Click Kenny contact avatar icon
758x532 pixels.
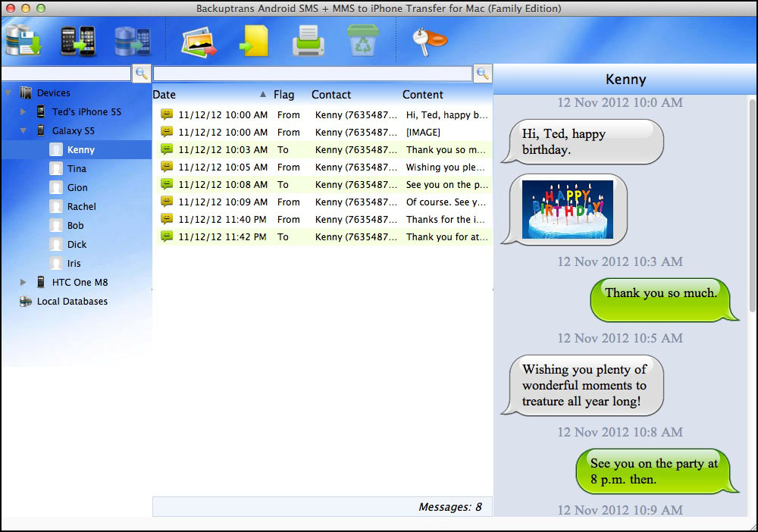click(x=56, y=150)
